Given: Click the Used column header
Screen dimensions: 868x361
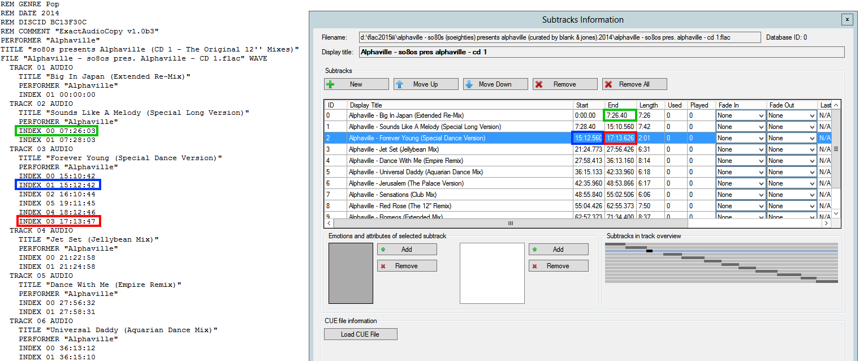Looking at the screenshot, I should (x=676, y=105).
